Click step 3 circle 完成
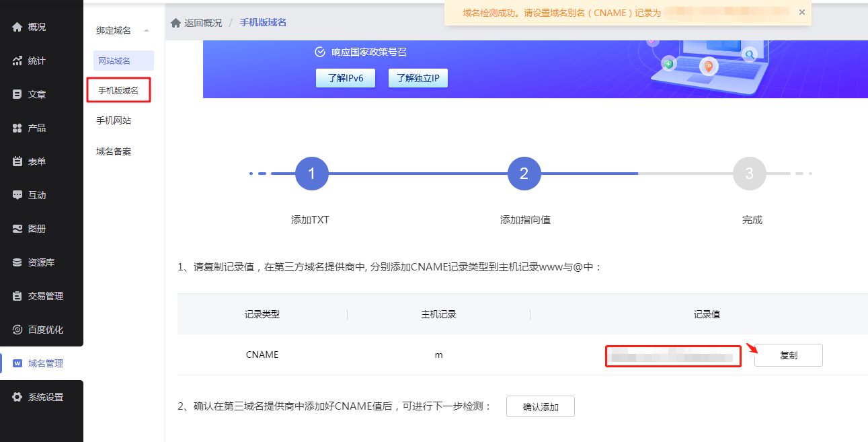The width and height of the screenshot is (868, 442). coord(750,174)
